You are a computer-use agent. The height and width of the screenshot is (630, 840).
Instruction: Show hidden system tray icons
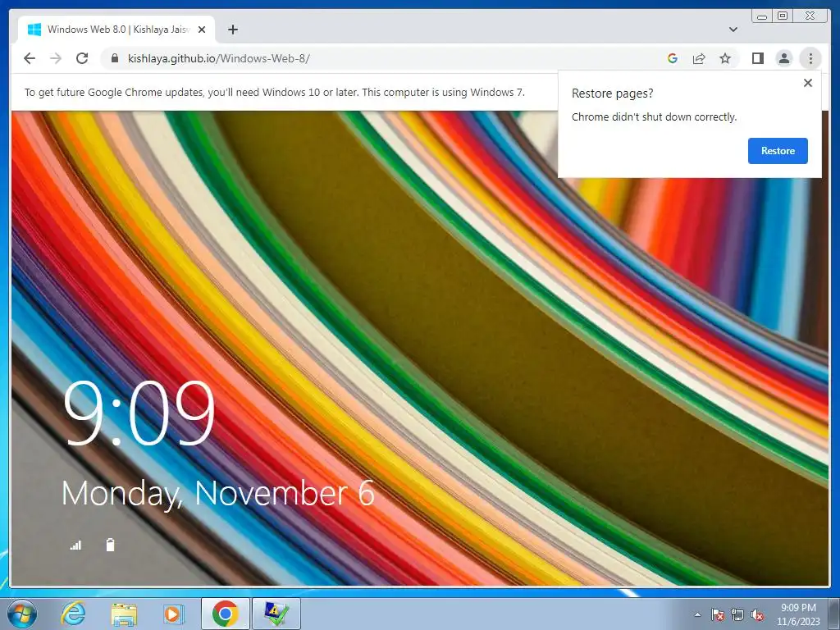coord(697,614)
